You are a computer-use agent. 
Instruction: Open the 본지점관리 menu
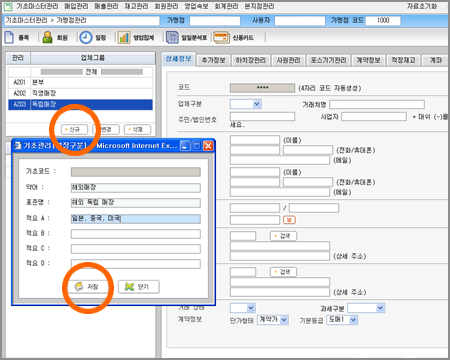pos(259,6)
